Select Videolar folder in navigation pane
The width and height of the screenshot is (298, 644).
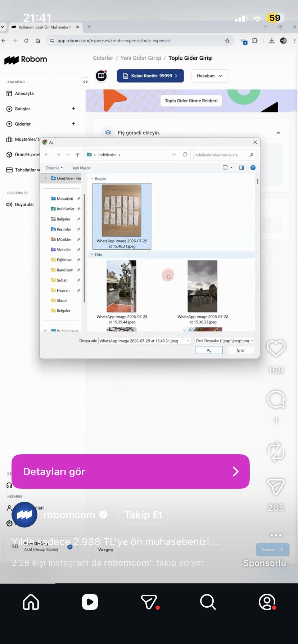tap(64, 250)
